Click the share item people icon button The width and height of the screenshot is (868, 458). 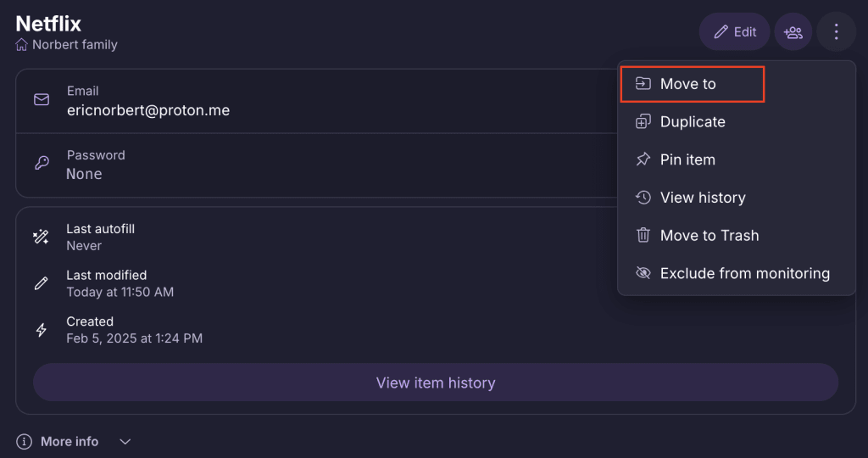coord(793,32)
